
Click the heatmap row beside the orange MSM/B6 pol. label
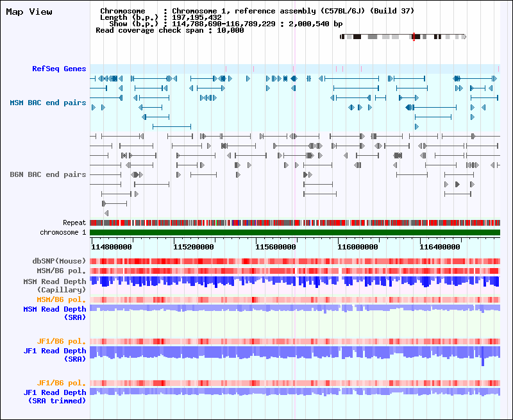(295, 299)
